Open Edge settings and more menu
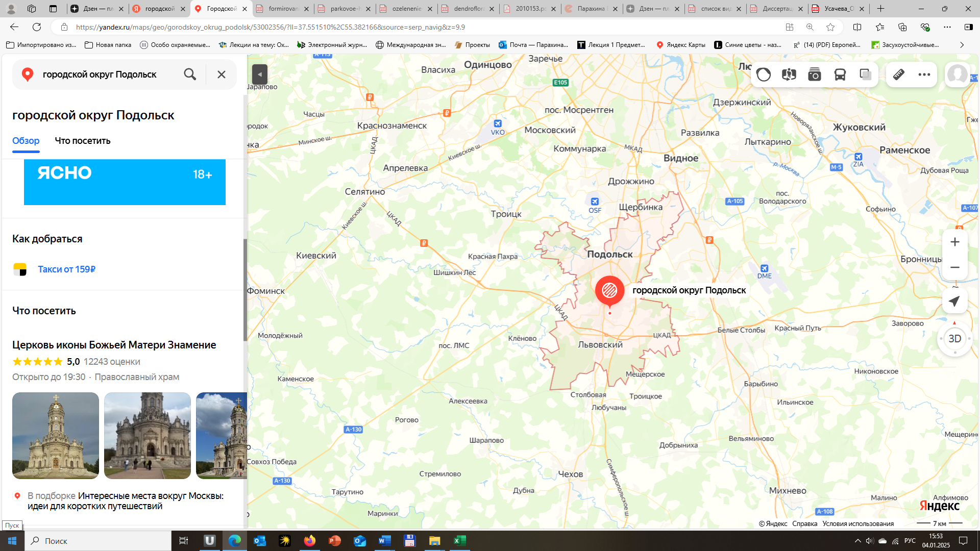Viewport: 980px width, 551px height. pyautogui.click(x=947, y=27)
